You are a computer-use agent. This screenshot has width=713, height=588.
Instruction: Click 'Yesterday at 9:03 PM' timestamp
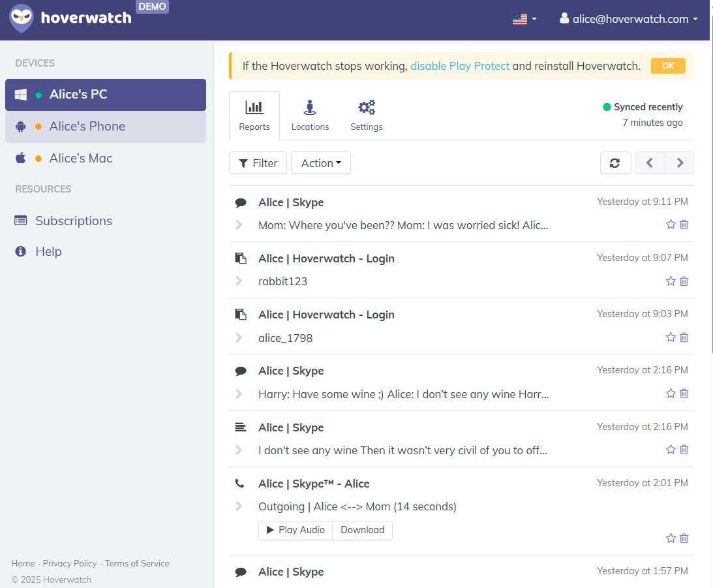click(x=642, y=314)
